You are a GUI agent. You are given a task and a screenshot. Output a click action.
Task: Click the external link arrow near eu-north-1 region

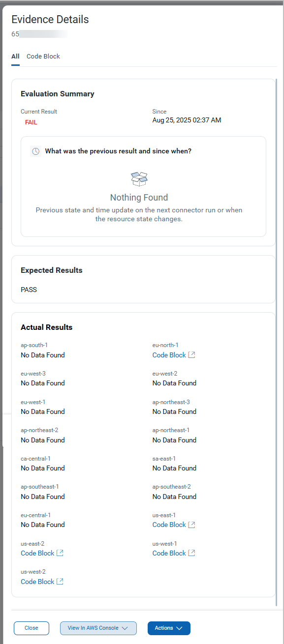pos(191,354)
